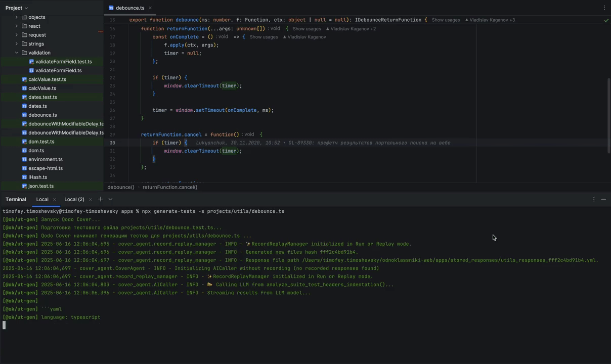Add a new terminal tab
611x364 pixels.
coord(101,199)
